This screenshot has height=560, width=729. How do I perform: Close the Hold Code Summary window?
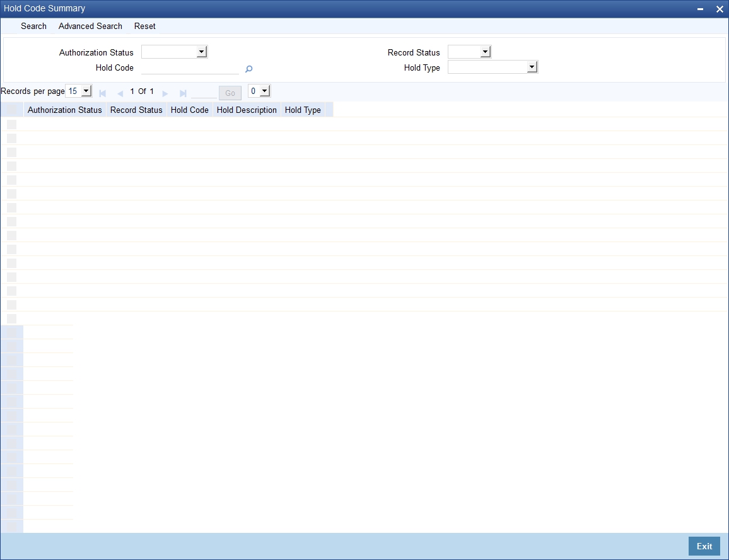tap(720, 9)
